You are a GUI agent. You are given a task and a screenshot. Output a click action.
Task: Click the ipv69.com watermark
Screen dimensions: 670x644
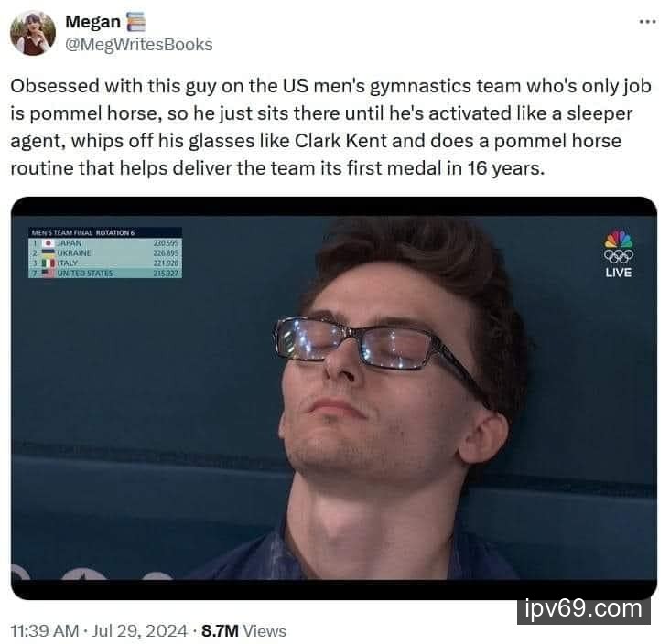click(584, 609)
